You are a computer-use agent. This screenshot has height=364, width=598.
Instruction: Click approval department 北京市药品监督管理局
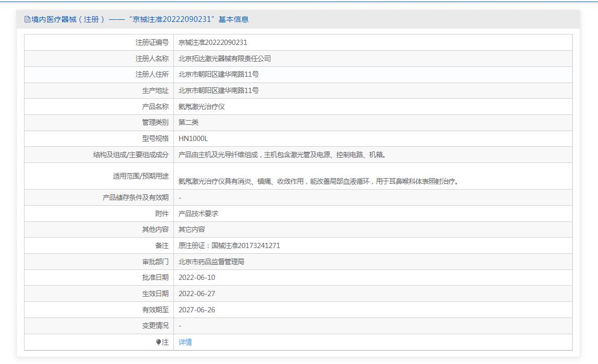click(212, 262)
